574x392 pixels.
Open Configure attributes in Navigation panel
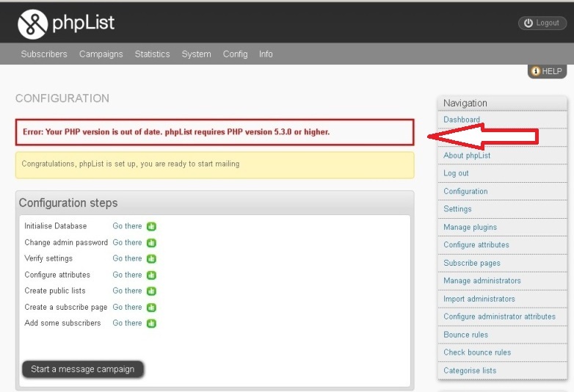click(476, 245)
